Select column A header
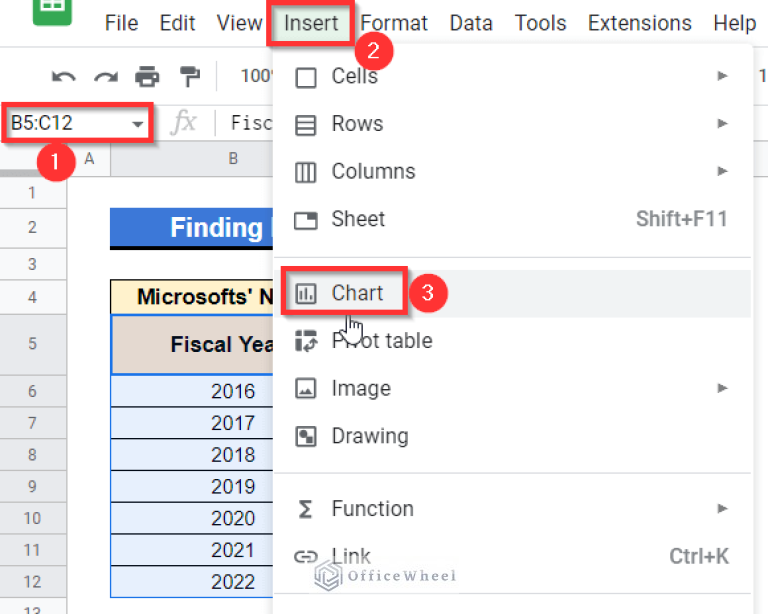 (x=89, y=159)
